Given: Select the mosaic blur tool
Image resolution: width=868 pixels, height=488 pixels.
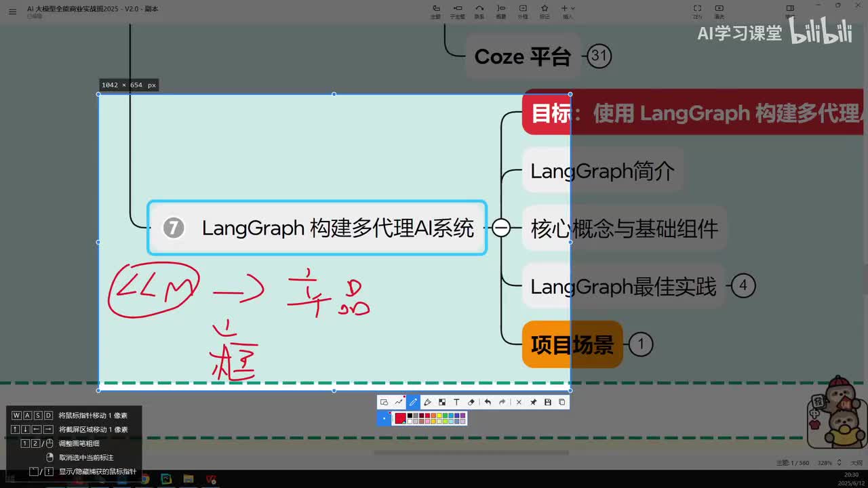Looking at the screenshot, I should point(442,402).
